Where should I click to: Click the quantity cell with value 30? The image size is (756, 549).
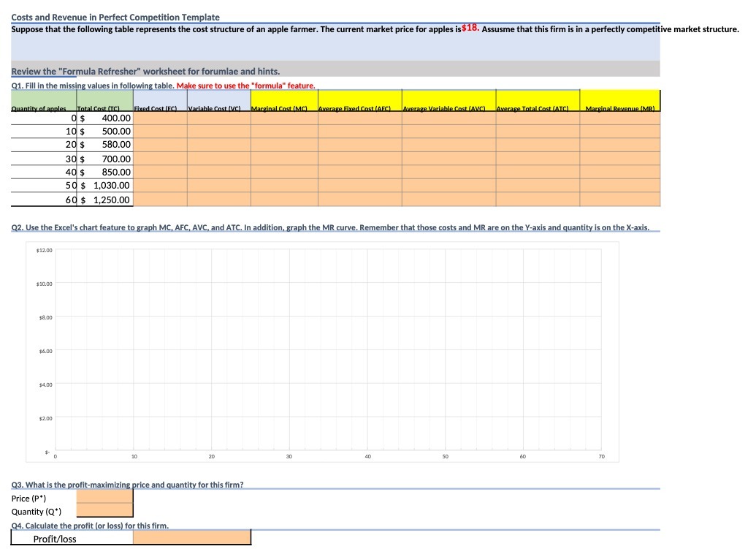(44, 159)
